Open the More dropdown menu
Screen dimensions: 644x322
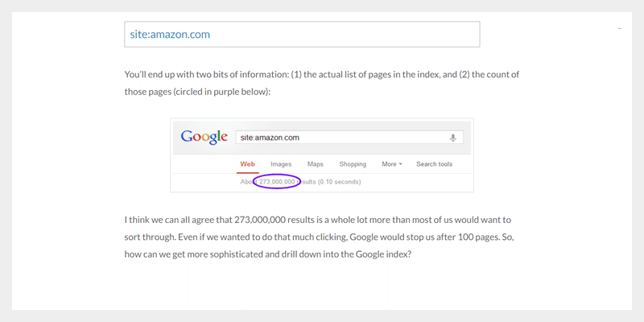[392, 164]
